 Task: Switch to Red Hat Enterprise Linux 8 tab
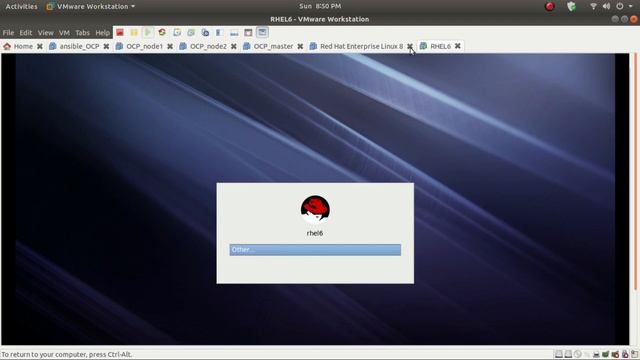coord(361,46)
